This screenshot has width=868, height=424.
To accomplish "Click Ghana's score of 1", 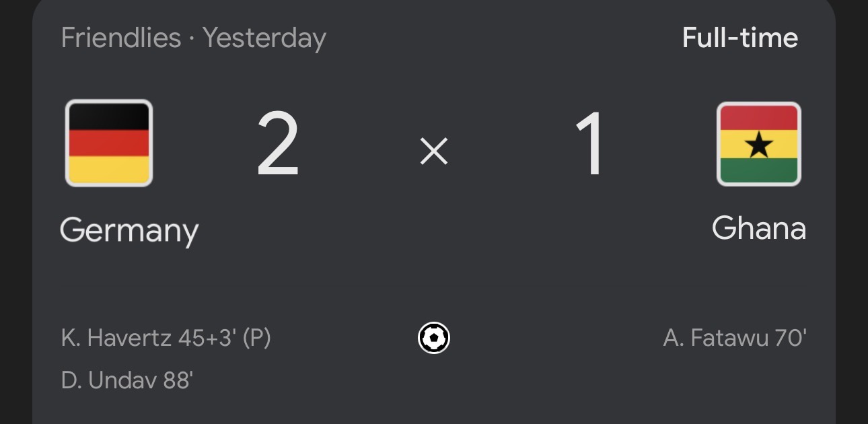I will pos(591,146).
